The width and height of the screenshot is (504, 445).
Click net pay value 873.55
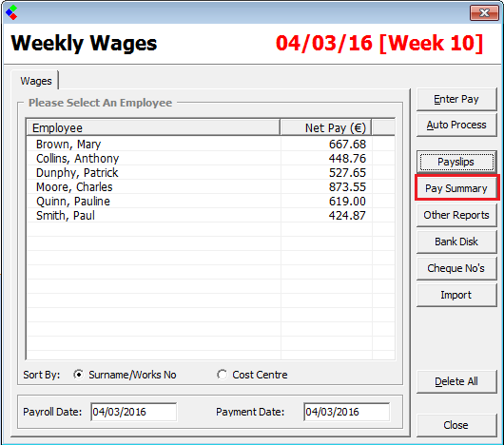(x=347, y=187)
